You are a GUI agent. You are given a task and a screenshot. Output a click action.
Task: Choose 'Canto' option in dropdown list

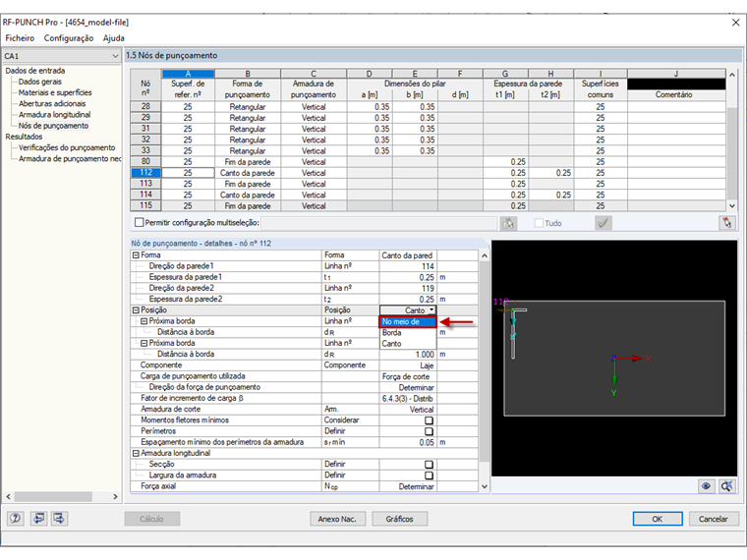point(408,344)
